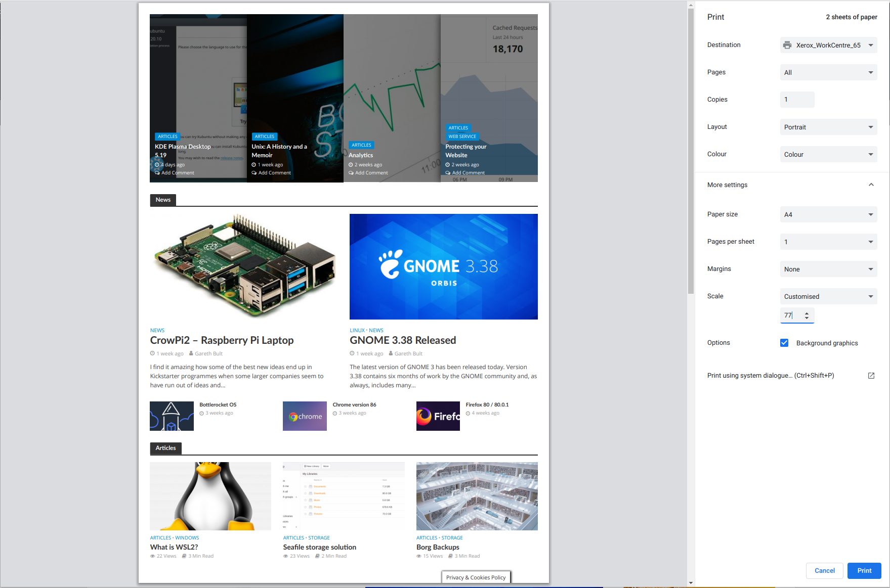Click the eye icon beside 23 Views on Seafile article

tap(285, 556)
